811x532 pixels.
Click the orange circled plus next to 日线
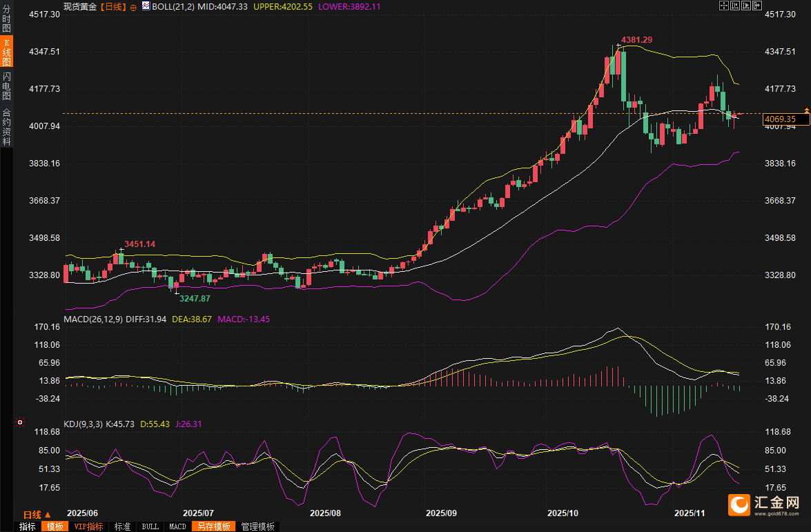pyautogui.click(x=133, y=6)
